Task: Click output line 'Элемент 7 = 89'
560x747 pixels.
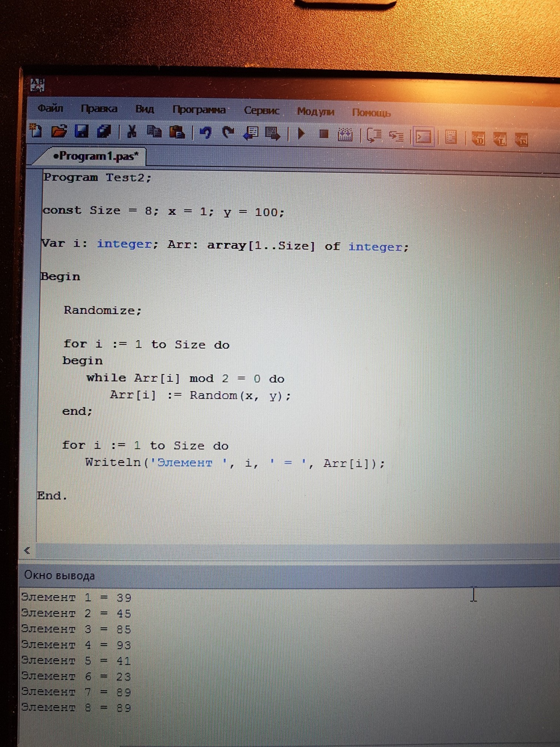Action: point(76,692)
